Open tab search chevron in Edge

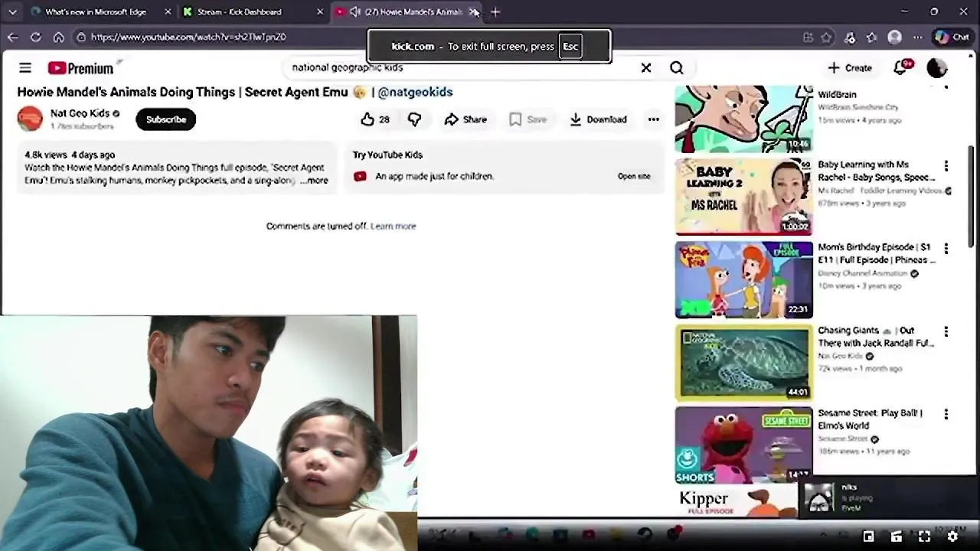12,12
